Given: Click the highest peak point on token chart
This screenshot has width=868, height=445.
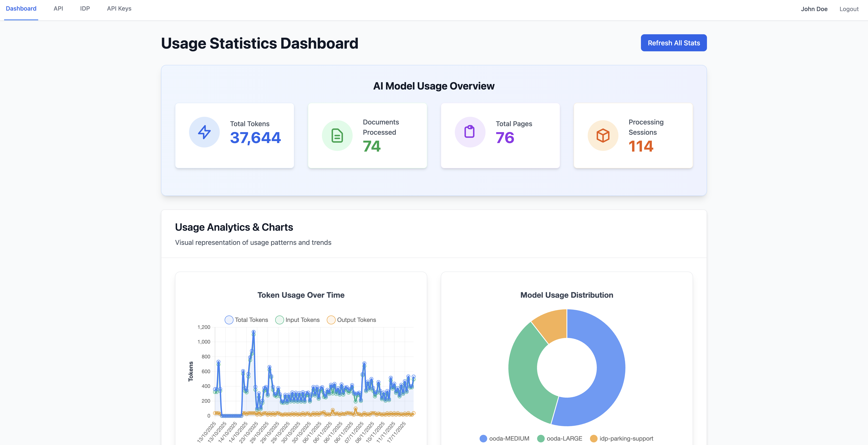Looking at the screenshot, I should tap(253, 332).
